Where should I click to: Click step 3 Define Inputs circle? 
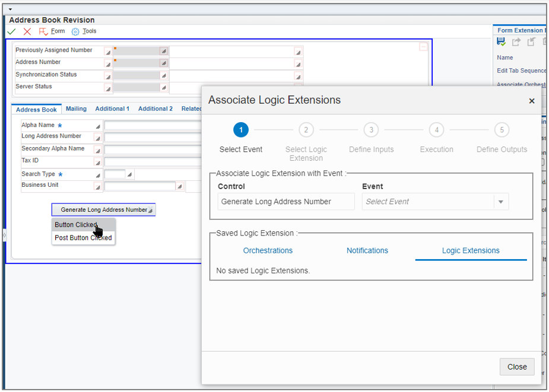tap(371, 129)
